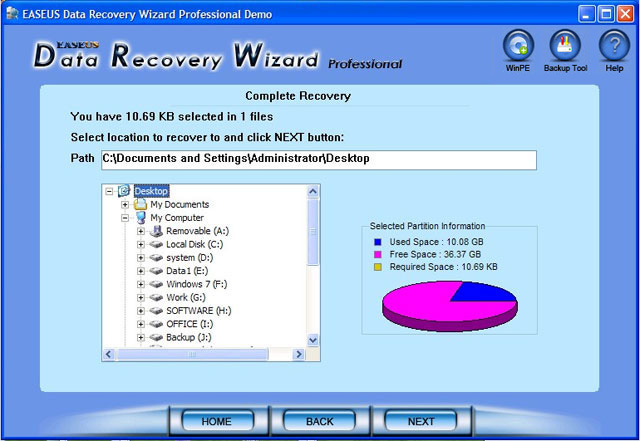Expand the Removable (A:) node

(x=141, y=231)
